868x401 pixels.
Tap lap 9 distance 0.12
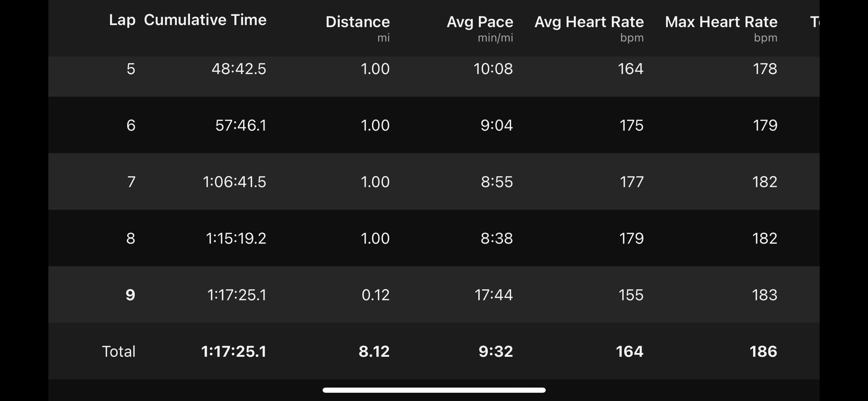376,295
